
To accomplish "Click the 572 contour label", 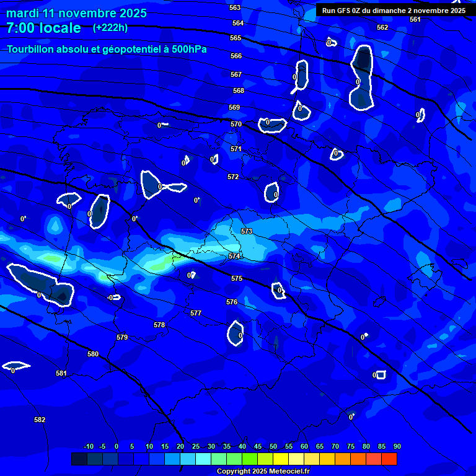I will pyautogui.click(x=233, y=177).
